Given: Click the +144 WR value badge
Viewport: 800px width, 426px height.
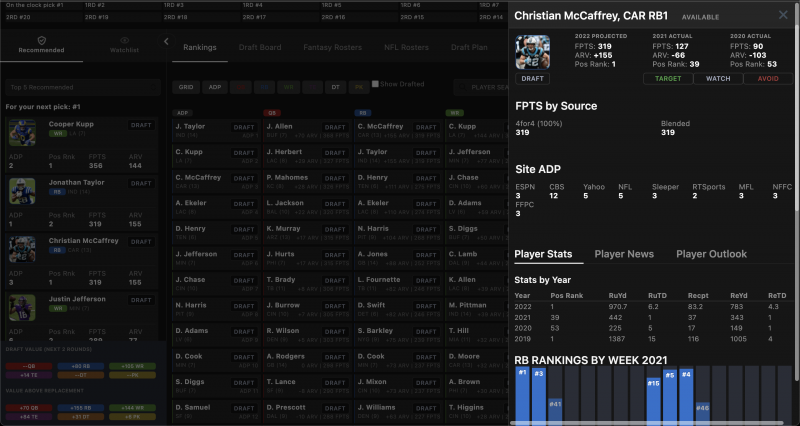Looking at the screenshot, I should (132, 408).
